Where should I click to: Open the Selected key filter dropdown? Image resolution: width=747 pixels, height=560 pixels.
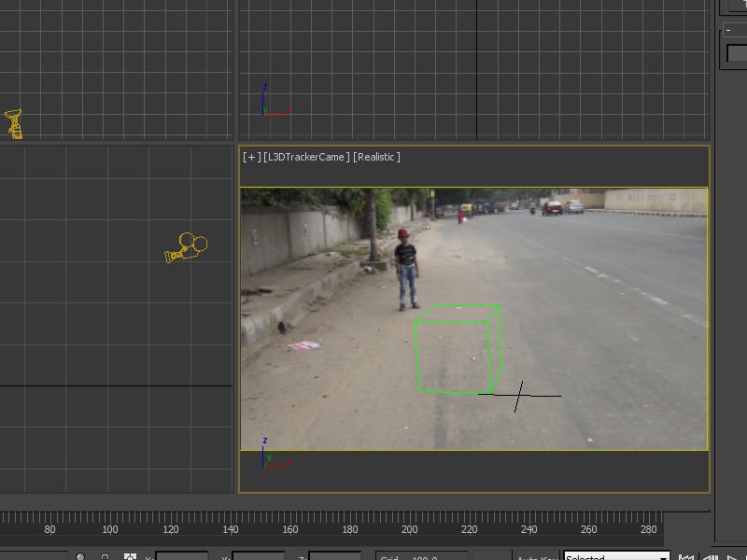click(x=616, y=555)
